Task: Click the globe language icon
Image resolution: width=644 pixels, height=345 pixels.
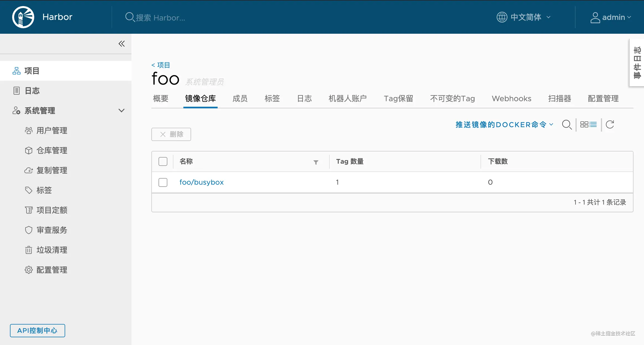Action: click(x=502, y=17)
